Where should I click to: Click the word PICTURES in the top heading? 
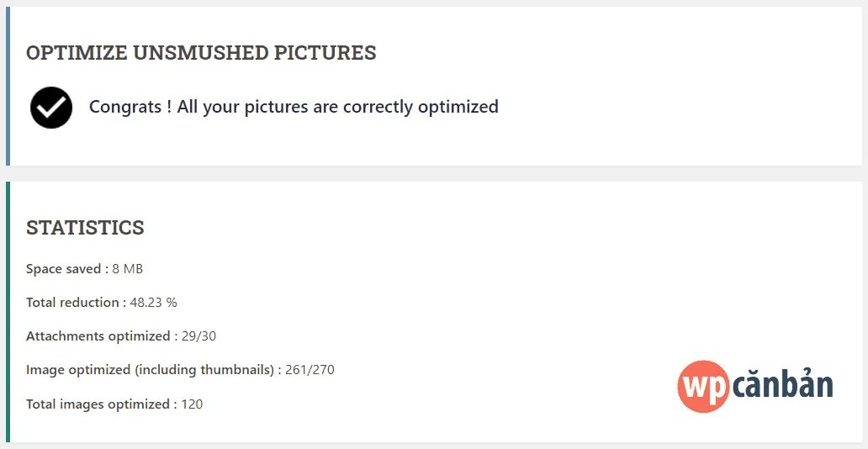[x=325, y=53]
